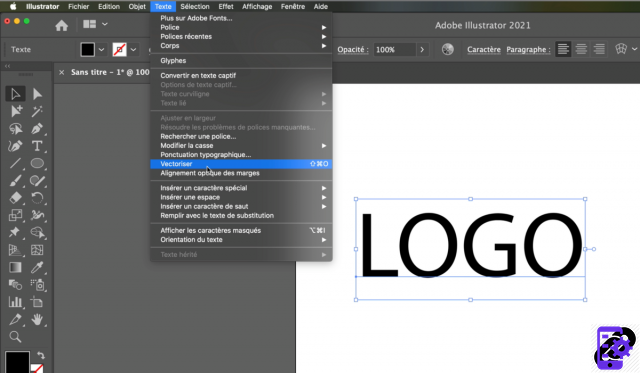Open the Police submenu
This screenshot has height=373, width=640.
click(x=241, y=27)
